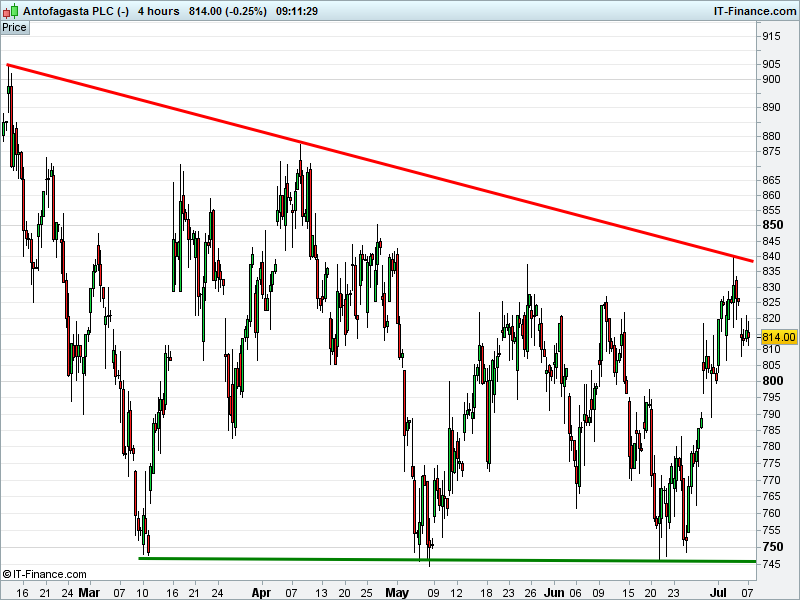The height and width of the screenshot is (600, 800).
Task: Click the 745 price axis label
Action: pos(771,564)
